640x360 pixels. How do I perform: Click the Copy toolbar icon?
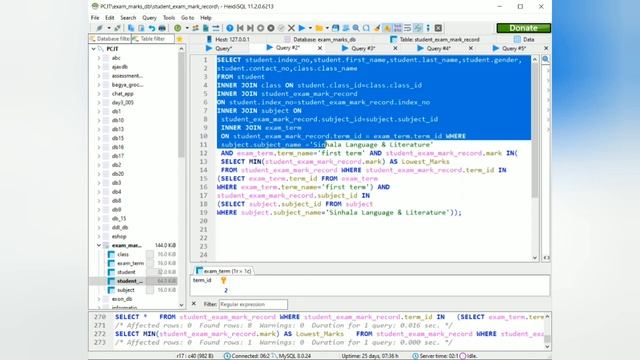131,28
